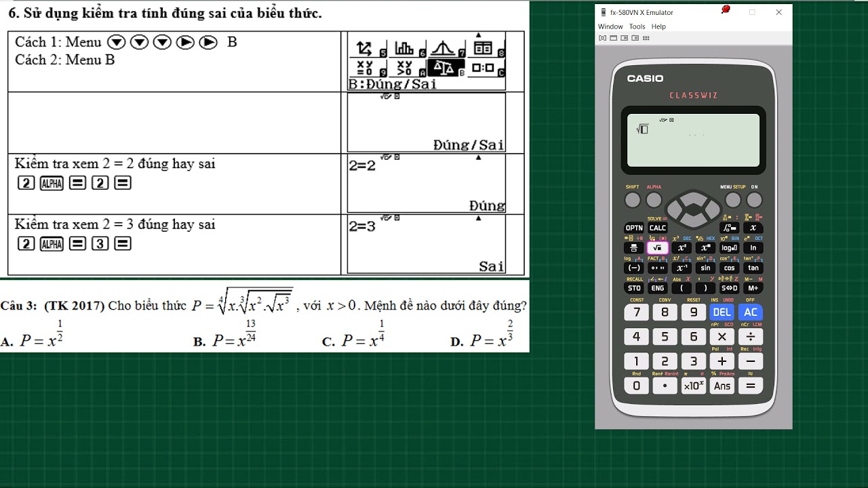Tap the equals = key
Screen dimensions: 868x488
click(x=750, y=386)
